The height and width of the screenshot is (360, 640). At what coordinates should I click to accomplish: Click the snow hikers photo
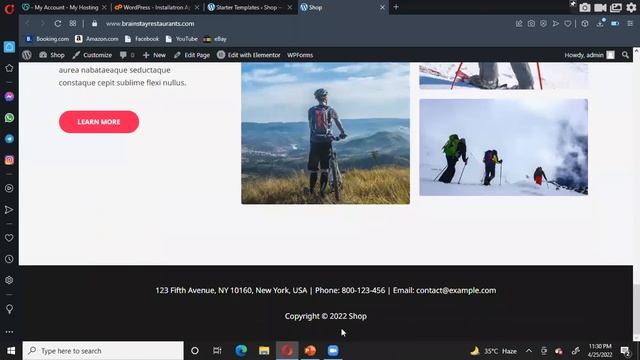[504, 147]
